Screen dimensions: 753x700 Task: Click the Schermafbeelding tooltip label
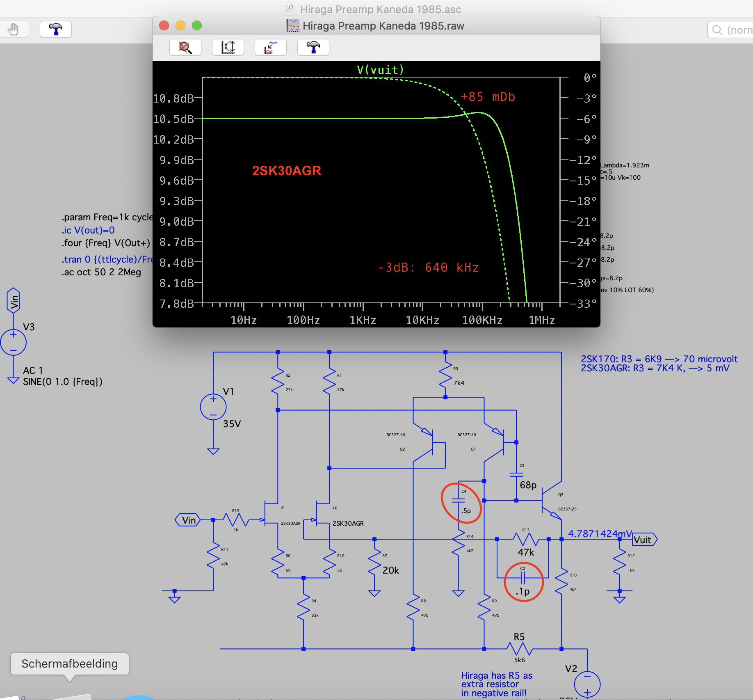[x=70, y=663]
